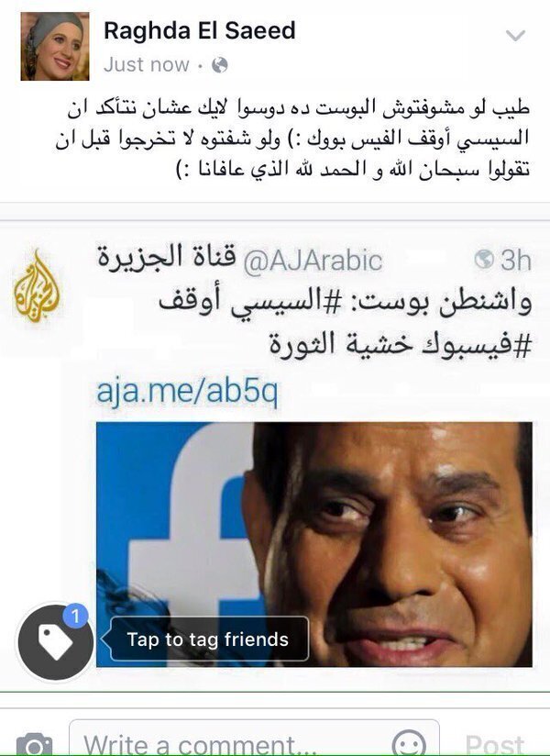Open Raghda El Saeed's profile picture
Screen dimensions: 550x756
tap(54, 46)
